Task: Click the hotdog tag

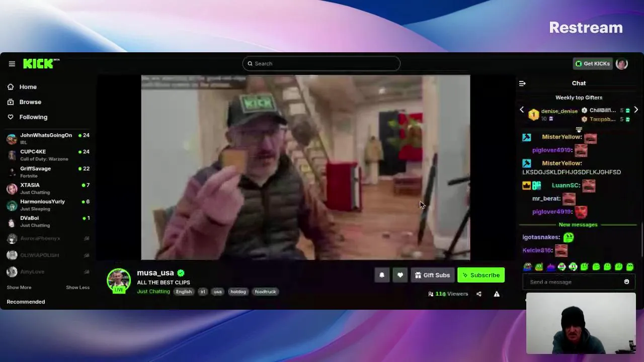Action: (x=238, y=292)
